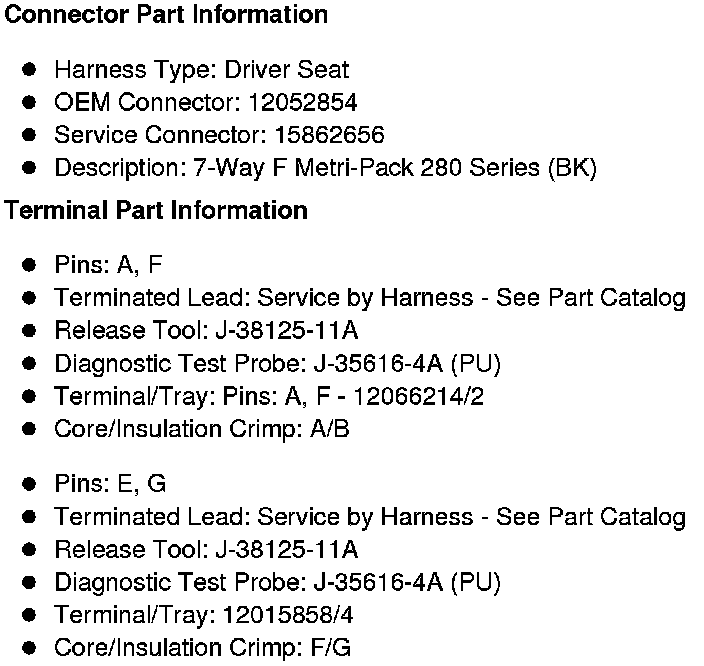
Task: Select second Diagnostic Test Probe (PU) line
Action: point(277,583)
